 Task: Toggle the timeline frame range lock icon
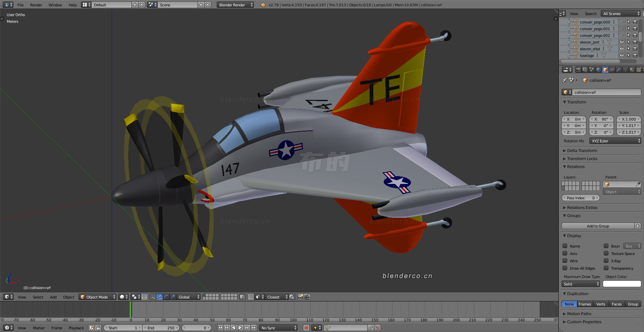(98, 328)
